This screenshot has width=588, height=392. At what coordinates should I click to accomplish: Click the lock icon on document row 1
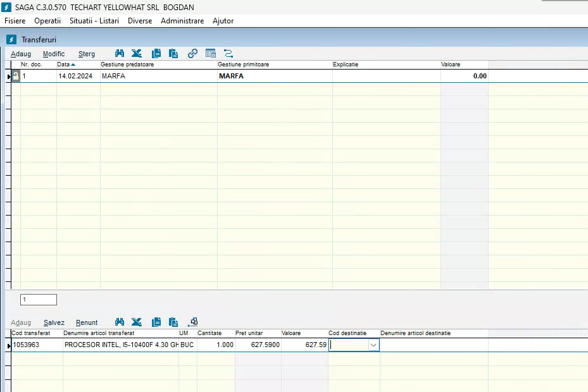16,76
